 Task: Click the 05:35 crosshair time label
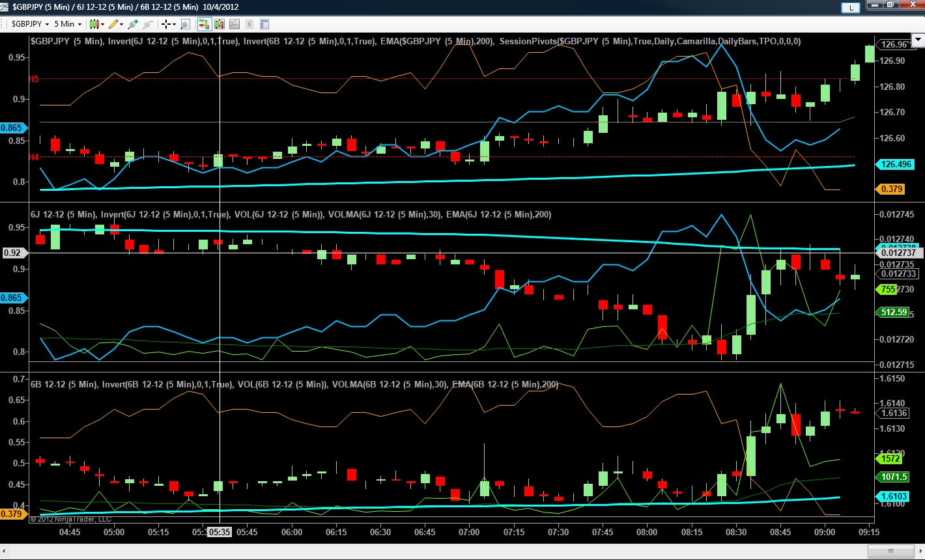point(220,532)
